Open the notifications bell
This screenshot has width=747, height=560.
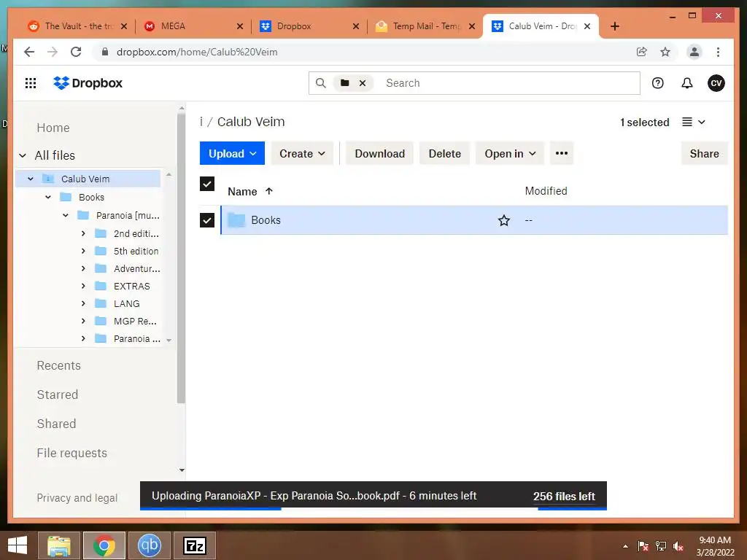tap(687, 83)
